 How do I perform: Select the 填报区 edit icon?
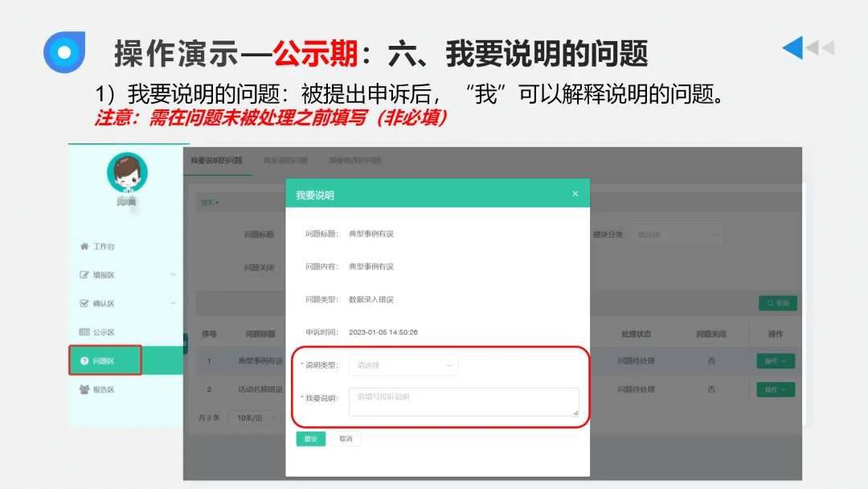[84, 274]
